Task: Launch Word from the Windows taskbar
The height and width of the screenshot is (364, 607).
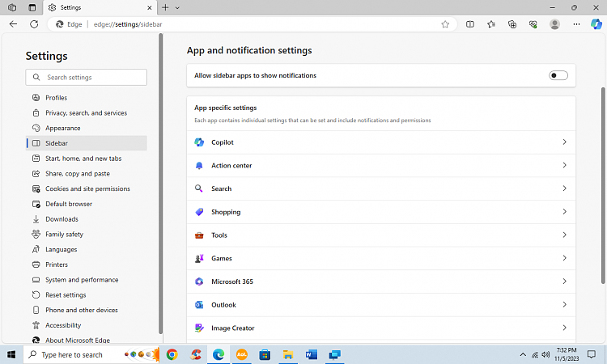Action: click(312, 354)
